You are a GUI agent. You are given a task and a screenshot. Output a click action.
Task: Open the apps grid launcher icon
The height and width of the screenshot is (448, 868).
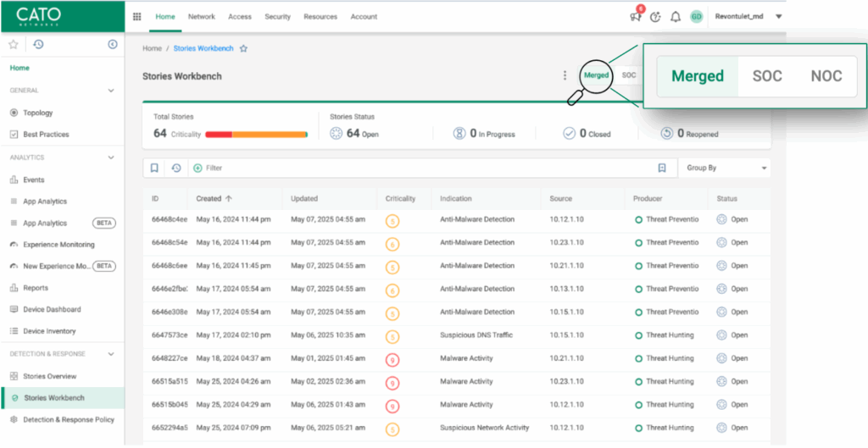137,16
